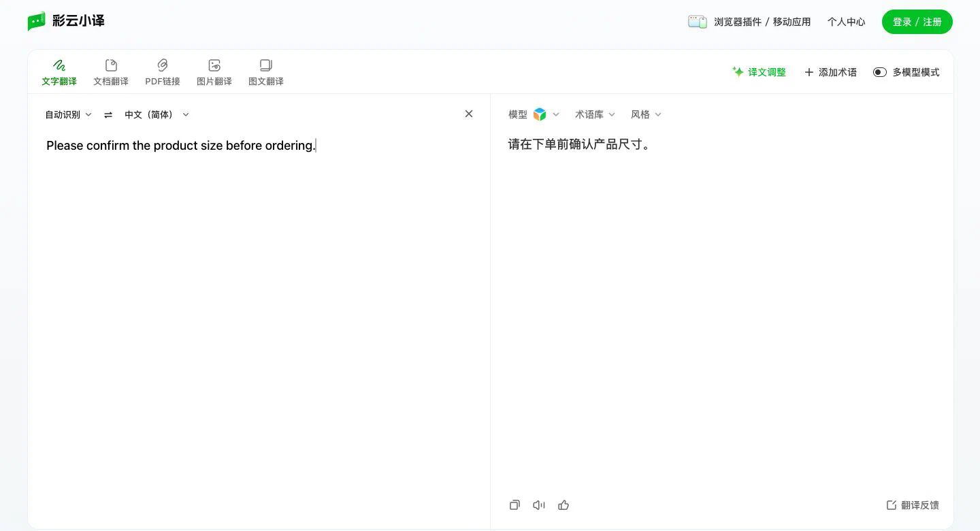Play the translation audio
Screen dimensions: 980x531
click(539, 505)
